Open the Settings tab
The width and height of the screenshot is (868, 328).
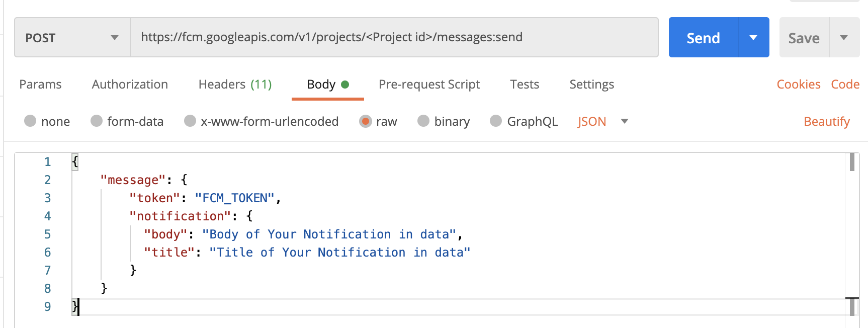(x=591, y=85)
